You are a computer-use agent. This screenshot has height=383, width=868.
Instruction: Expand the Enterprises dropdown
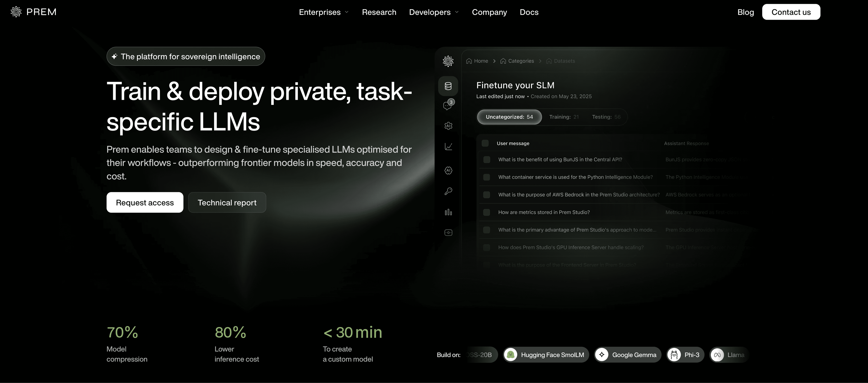coord(323,12)
